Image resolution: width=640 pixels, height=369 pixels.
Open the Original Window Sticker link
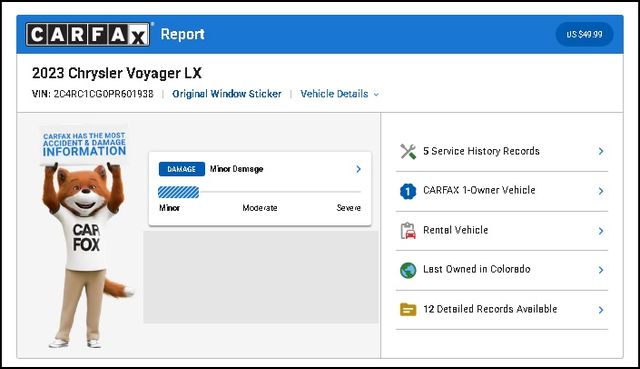click(x=227, y=94)
